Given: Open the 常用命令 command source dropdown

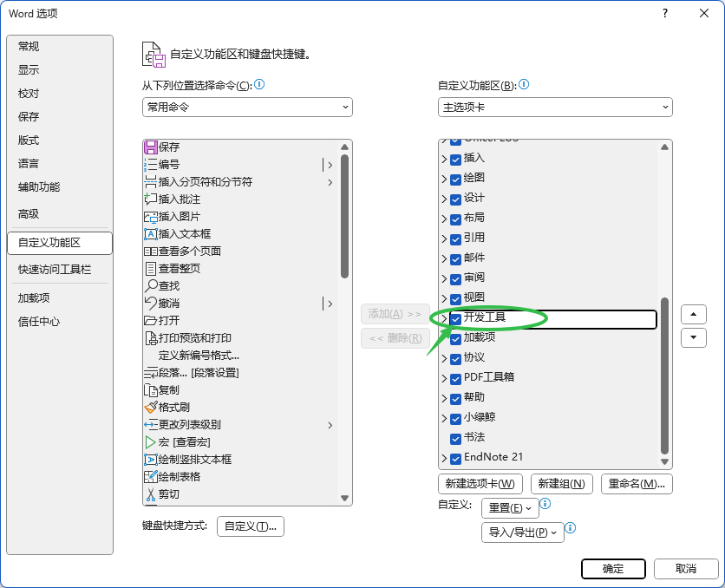Looking at the screenshot, I should [247, 107].
